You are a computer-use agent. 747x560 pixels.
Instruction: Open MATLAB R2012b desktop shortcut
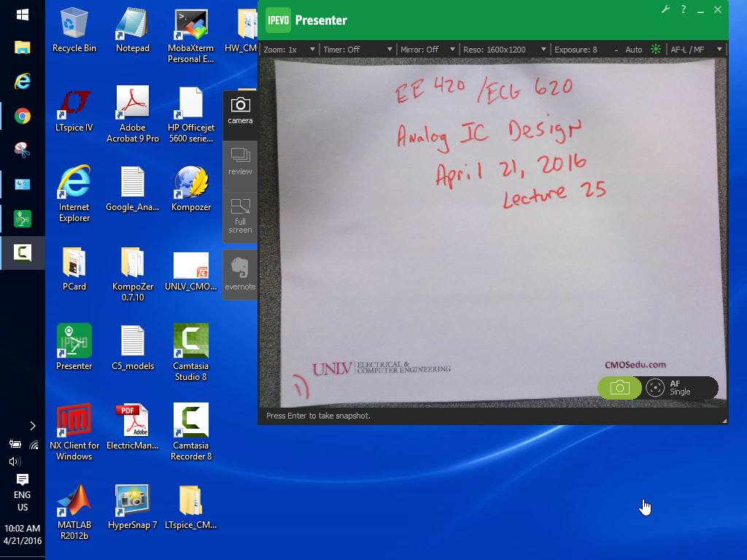(x=74, y=510)
